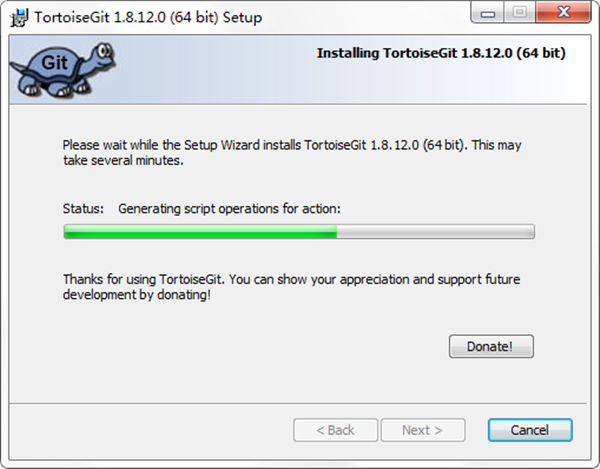Screen dimensions: 600x469
Task: Click the title bar text TortoiseGit 1.8.12.0 Setup
Action: pos(148,18)
